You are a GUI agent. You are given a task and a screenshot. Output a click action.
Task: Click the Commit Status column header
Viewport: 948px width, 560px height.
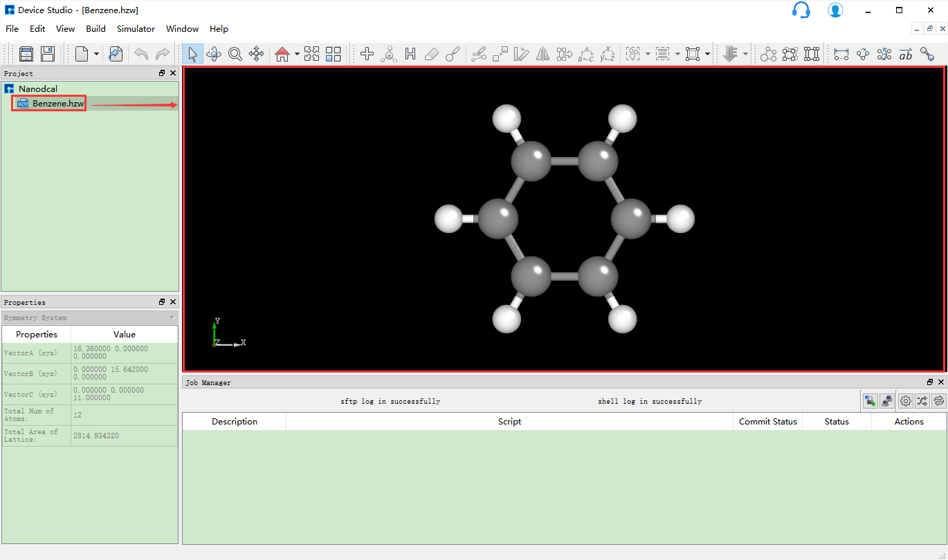(x=767, y=422)
